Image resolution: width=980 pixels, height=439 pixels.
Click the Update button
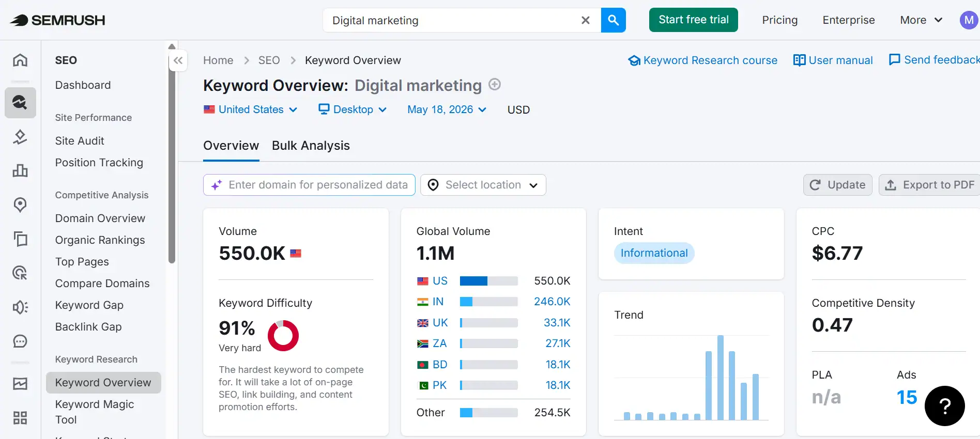838,185
